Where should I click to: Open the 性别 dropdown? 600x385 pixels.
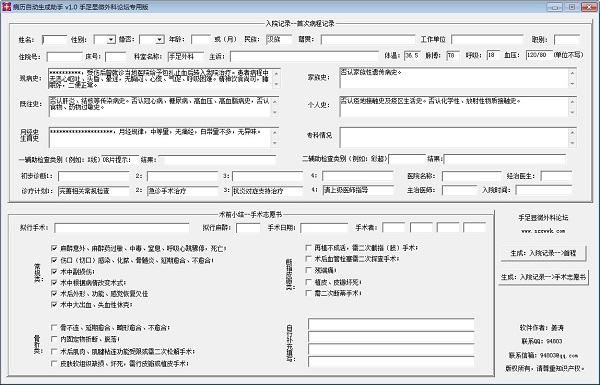point(111,39)
